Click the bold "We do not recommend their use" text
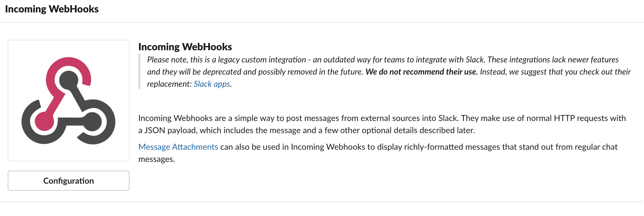644x216 pixels. tap(421, 72)
